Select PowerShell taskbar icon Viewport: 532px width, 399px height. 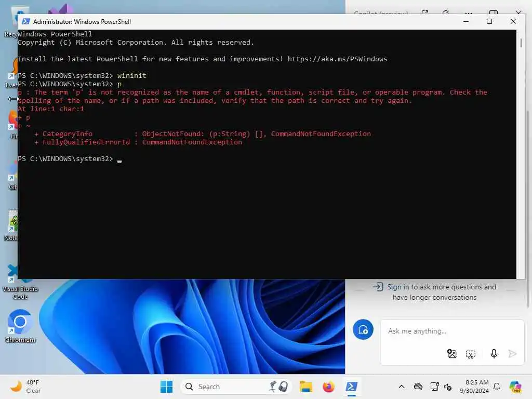coord(352,387)
